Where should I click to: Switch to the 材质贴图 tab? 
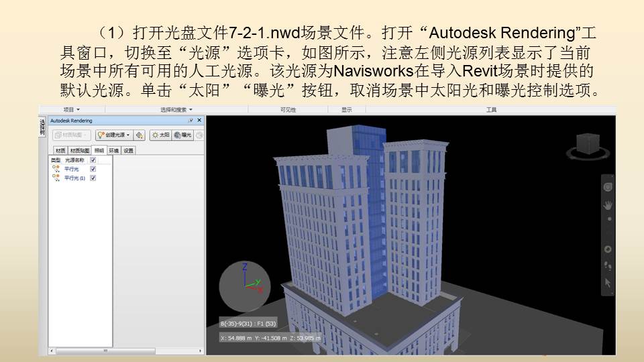[x=80, y=151]
